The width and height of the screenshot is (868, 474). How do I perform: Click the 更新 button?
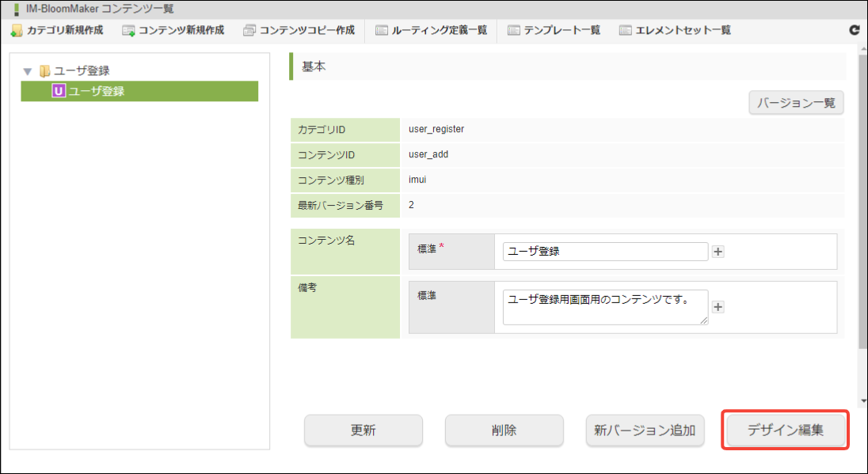[x=364, y=430]
